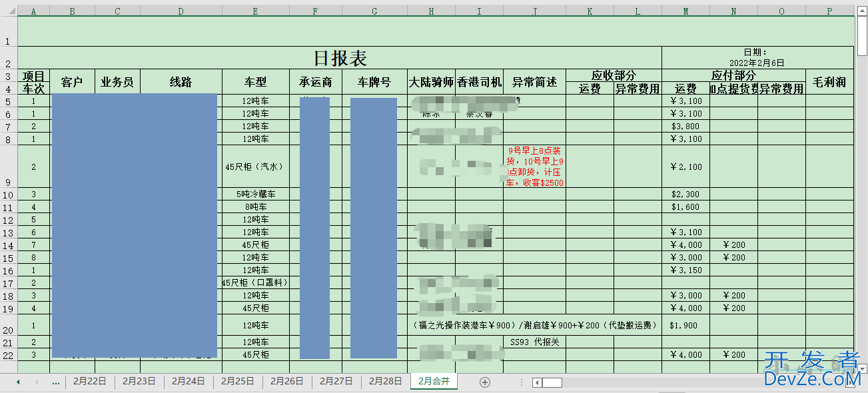
Task: Click the 车牌号 header cell
Action: tap(375, 82)
